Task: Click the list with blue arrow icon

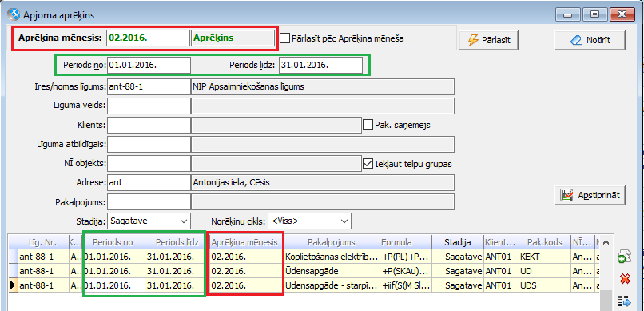Action: 625,301
